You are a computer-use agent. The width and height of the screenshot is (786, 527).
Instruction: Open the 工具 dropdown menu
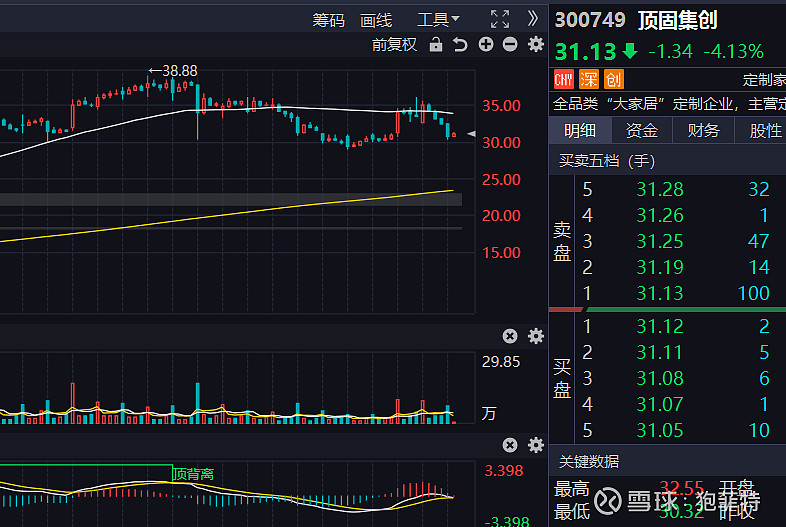[x=438, y=19]
